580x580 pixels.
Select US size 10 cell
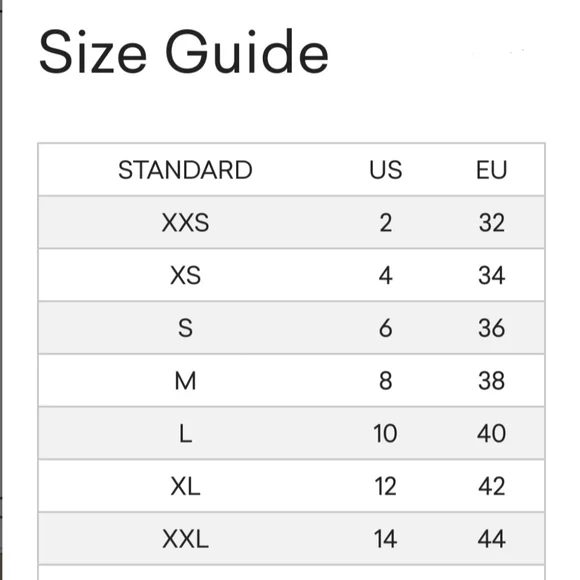pos(385,434)
